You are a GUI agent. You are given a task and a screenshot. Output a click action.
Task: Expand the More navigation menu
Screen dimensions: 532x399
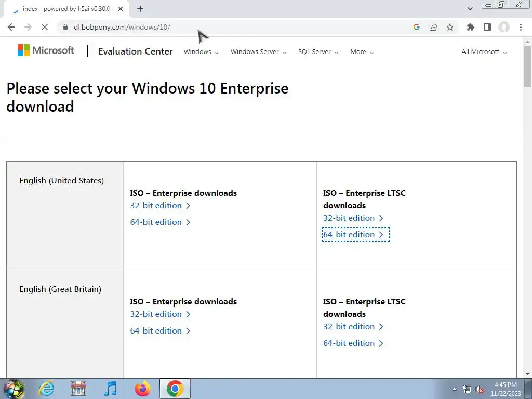coord(362,52)
